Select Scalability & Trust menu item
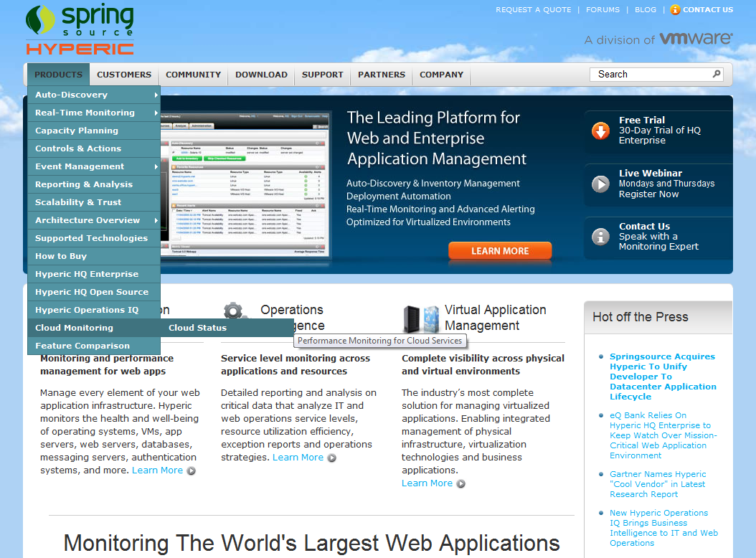The height and width of the screenshot is (558, 756). (94, 202)
